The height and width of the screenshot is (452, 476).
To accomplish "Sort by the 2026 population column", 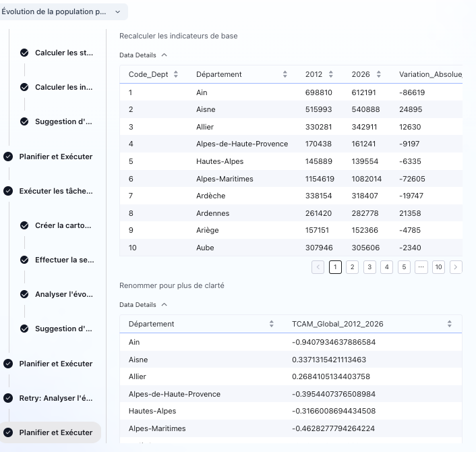I will tap(378, 74).
